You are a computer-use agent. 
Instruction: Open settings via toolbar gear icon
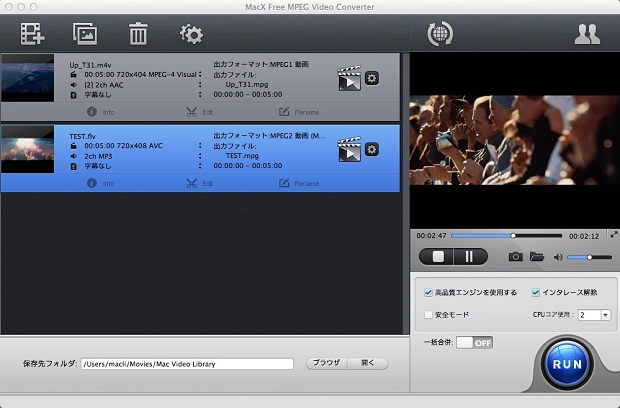[191, 34]
